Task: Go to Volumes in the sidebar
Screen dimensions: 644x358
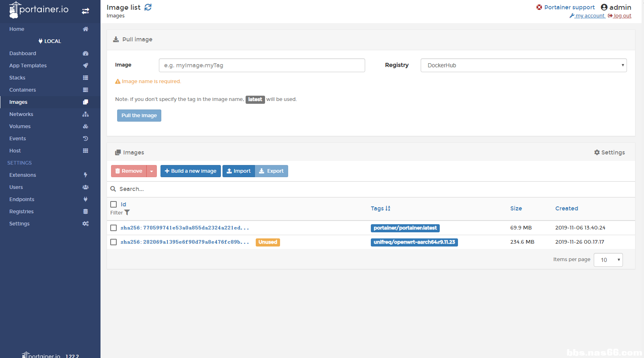Action: coord(20,126)
